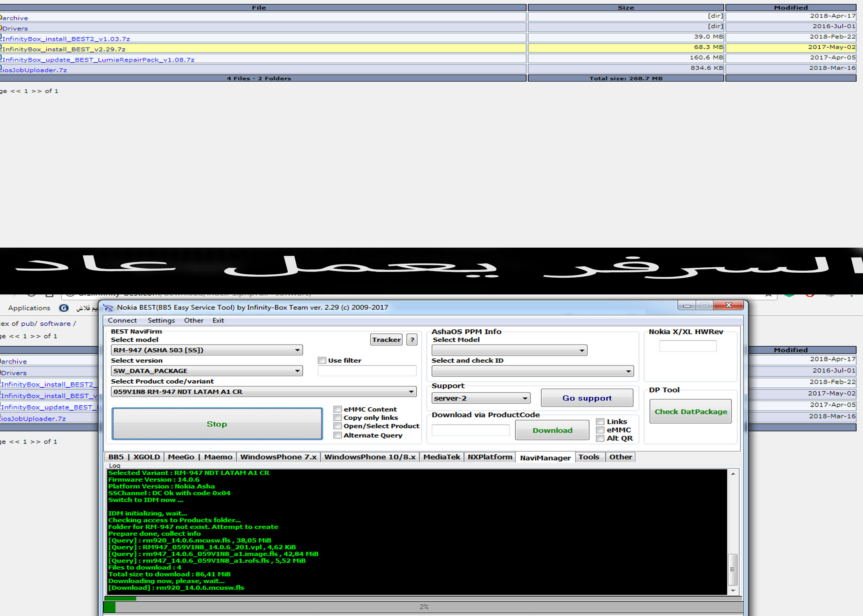The height and width of the screenshot is (616, 863).
Task: Toggle the eMMC checkbox under Download via ProductCode
Action: click(600, 430)
